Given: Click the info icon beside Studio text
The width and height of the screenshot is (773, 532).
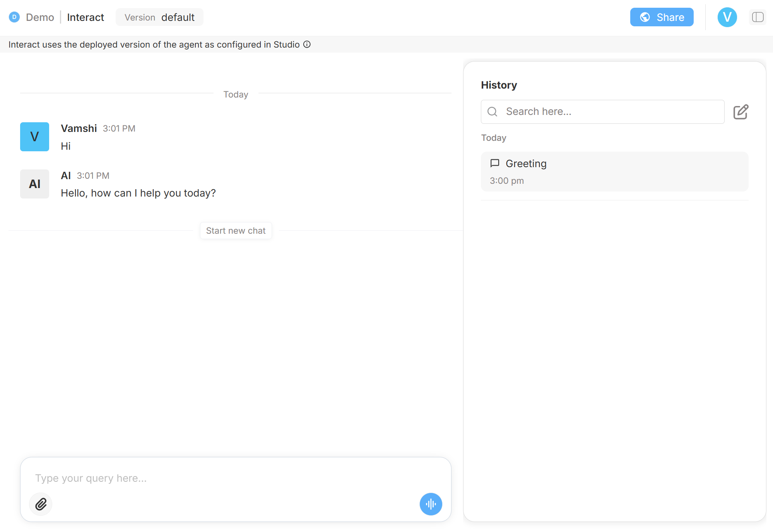Looking at the screenshot, I should pos(307,44).
